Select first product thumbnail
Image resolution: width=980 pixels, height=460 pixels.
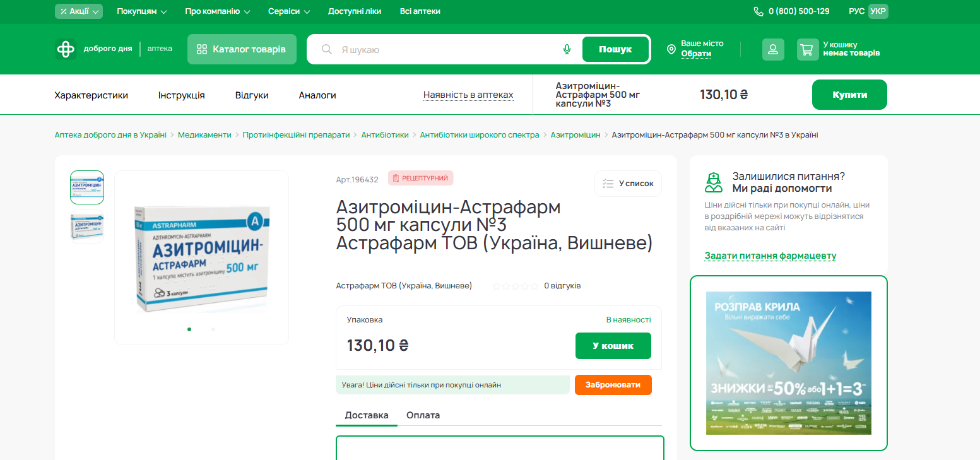[87, 187]
